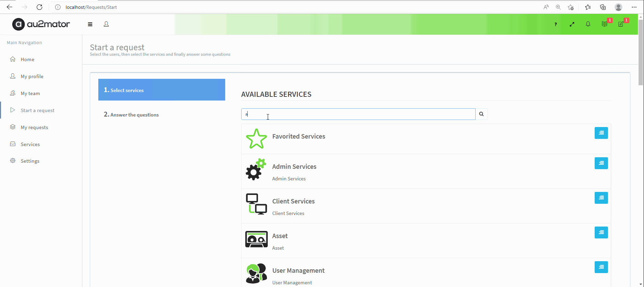Expand the Admin Services category
This screenshot has width=644, height=287.
point(601,163)
